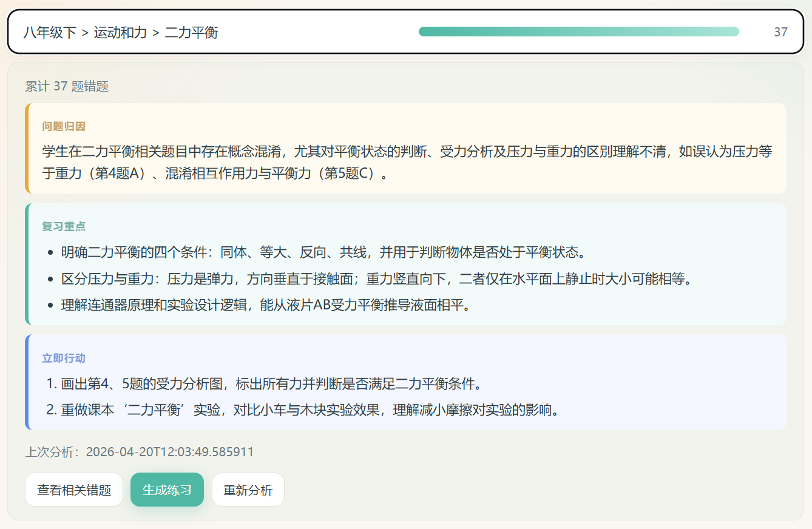
Task: Click the error count number 37
Action: (781, 32)
